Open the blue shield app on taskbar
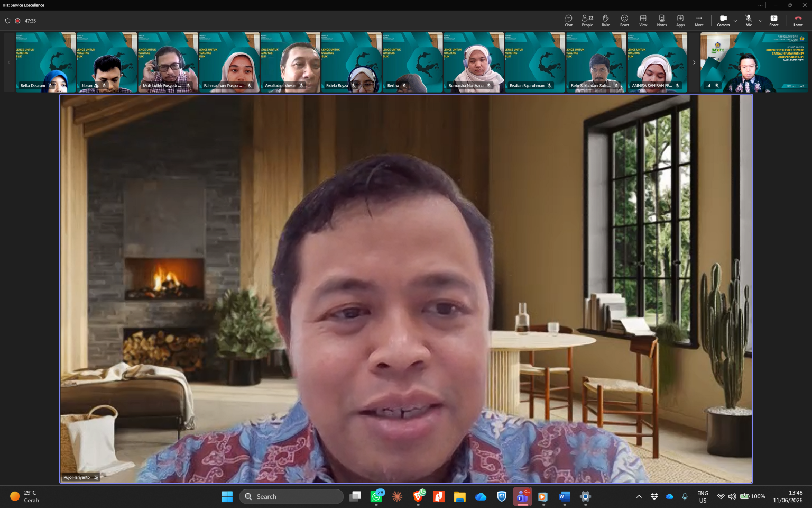 tap(502, 496)
